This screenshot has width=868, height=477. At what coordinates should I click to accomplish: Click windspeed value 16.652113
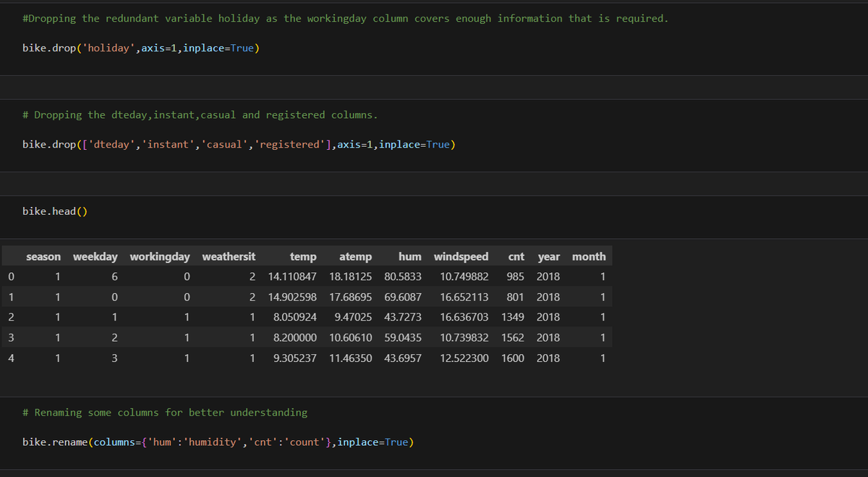(464, 297)
